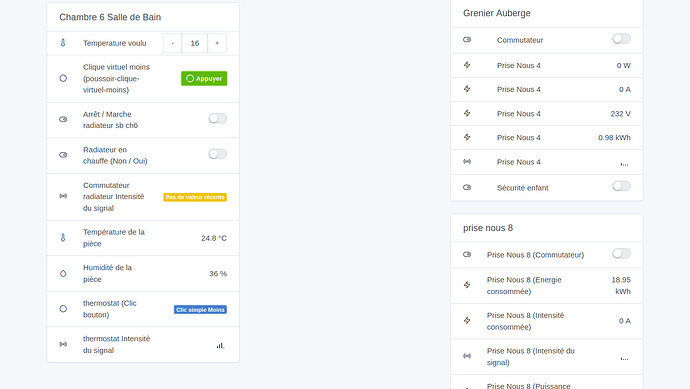Click 24.8 °C temperature value
The width and height of the screenshot is (690, 389).
coord(214,238)
